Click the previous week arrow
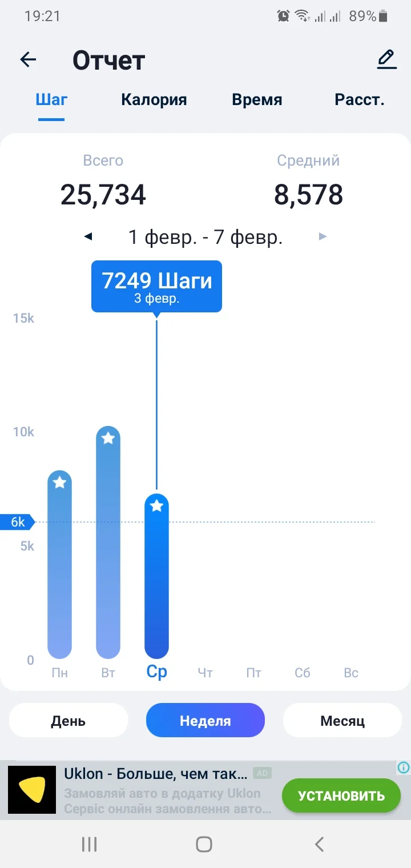 pos(88,236)
